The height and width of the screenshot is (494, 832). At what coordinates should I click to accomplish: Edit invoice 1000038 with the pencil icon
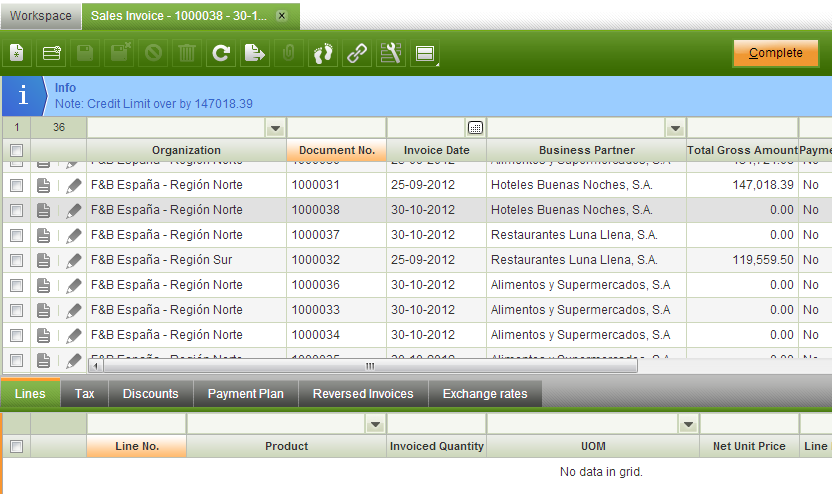pyautogui.click(x=74, y=210)
